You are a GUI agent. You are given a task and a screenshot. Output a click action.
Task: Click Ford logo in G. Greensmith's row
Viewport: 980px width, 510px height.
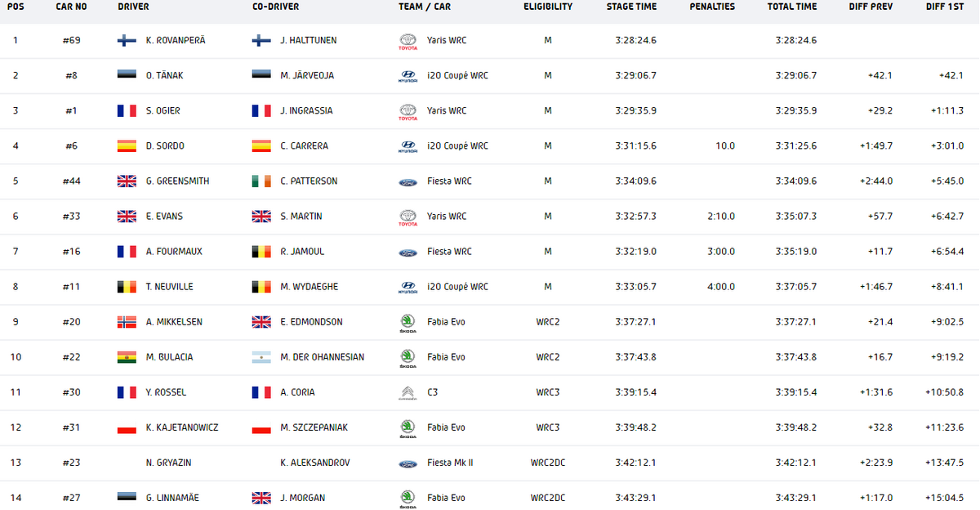point(407,181)
